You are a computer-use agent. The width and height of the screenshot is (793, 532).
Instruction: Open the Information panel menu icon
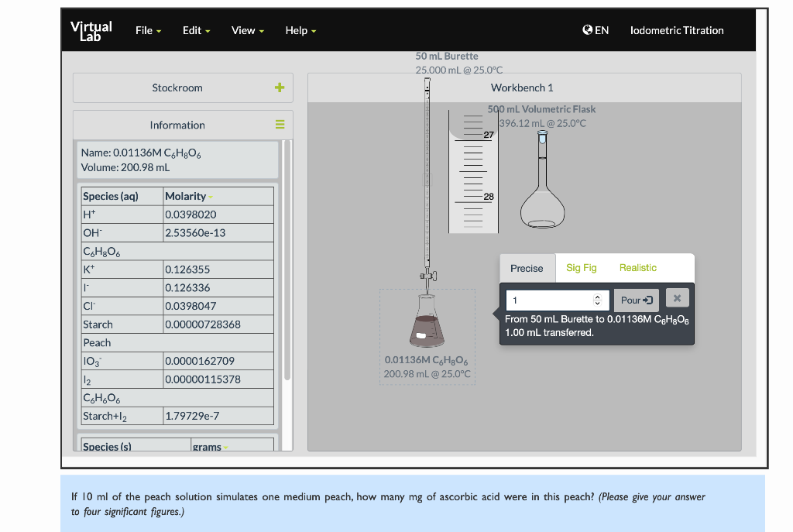(x=280, y=125)
